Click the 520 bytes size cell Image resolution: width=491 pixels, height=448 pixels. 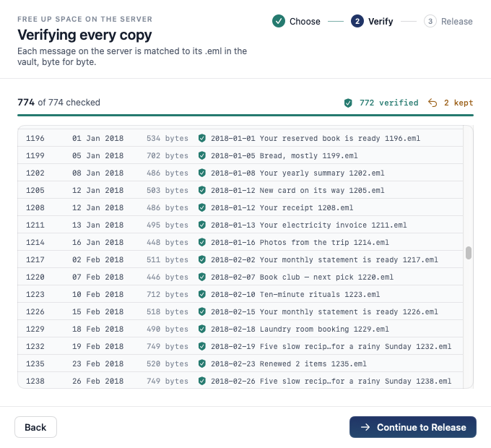coord(168,363)
